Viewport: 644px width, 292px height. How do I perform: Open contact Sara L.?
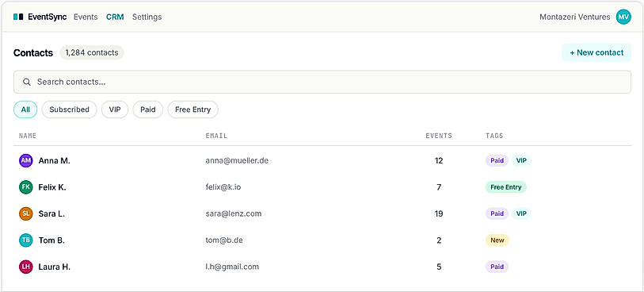[51, 214]
